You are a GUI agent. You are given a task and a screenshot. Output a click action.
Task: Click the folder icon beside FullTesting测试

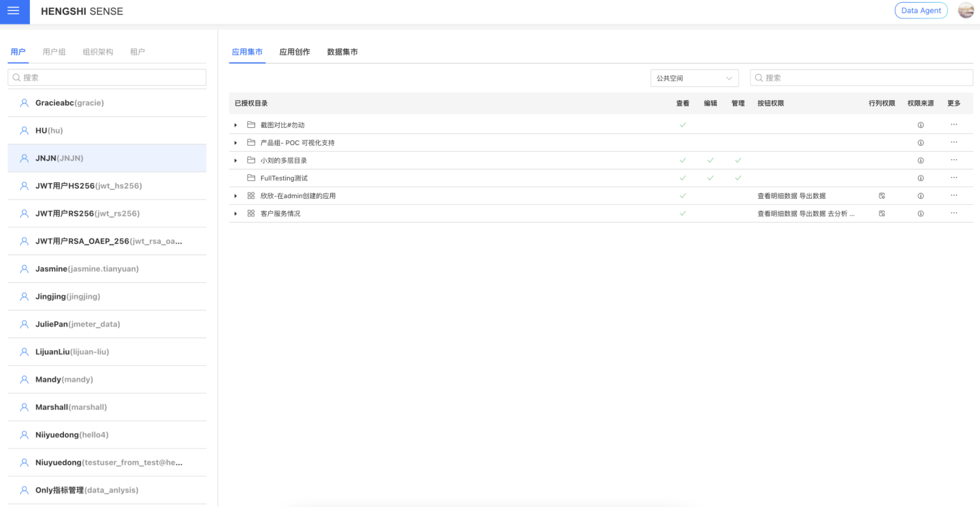[x=251, y=178]
